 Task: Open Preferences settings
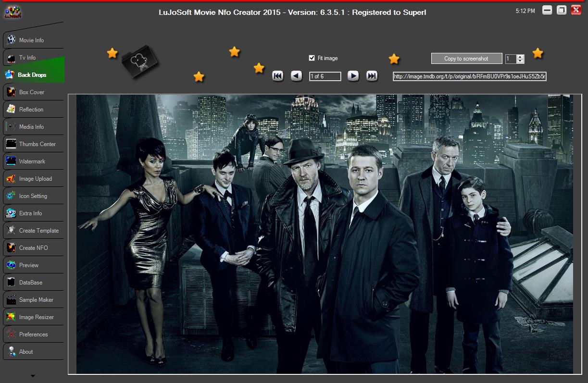tap(33, 334)
